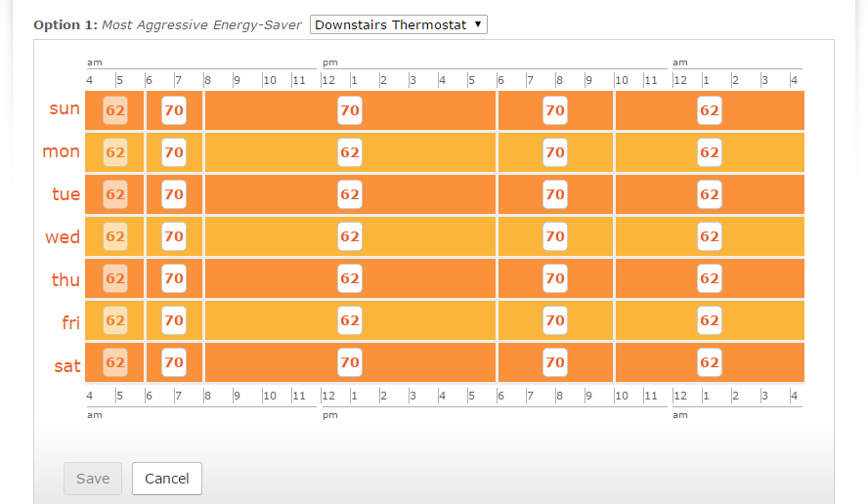Select Monday's evening 70 setpoint
This screenshot has height=504, width=868.
click(555, 152)
